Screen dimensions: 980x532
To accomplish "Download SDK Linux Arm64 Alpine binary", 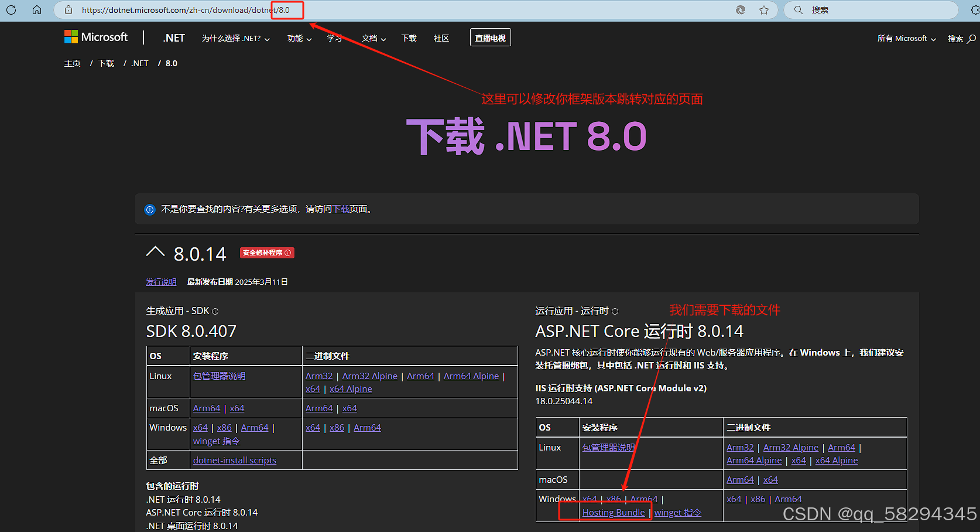I will (x=471, y=376).
